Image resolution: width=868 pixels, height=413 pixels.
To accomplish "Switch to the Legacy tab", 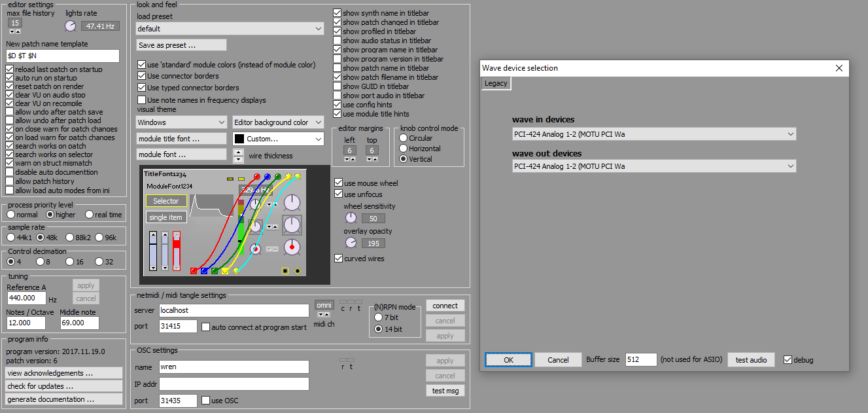I will point(495,83).
